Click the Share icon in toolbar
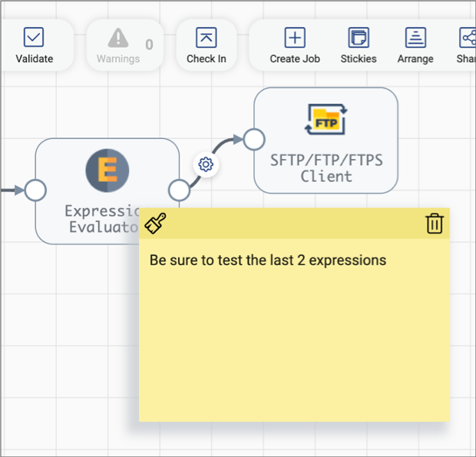Image resolution: width=476 pixels, height=457 pixels. click(x=468, y=38)
